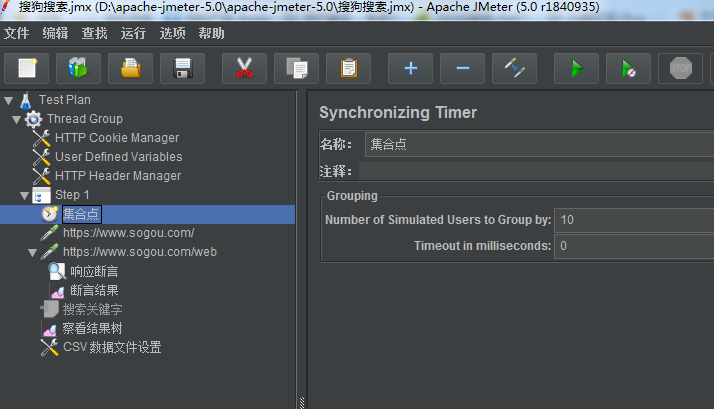
Task: Click sampler pipette icon for https://www.sogou.com/
Action: (x=49, y=233)
